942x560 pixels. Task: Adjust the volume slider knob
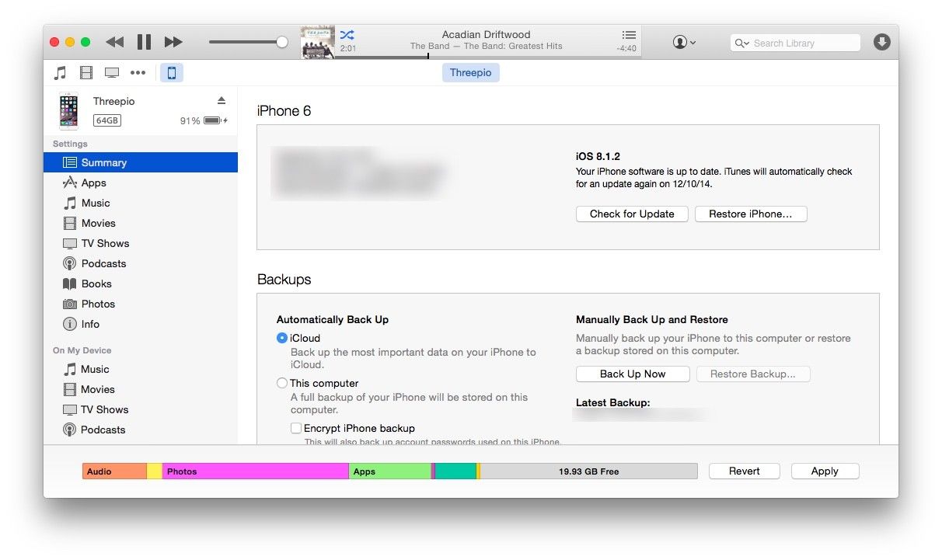282,42
